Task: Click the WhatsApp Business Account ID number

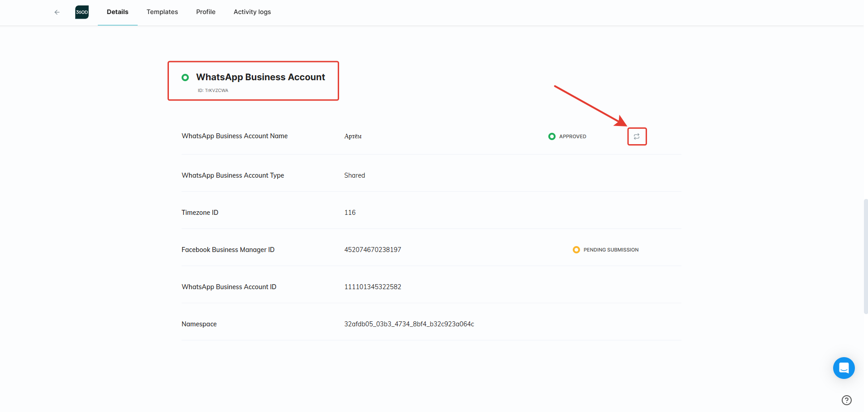Action: click(373, 287)
